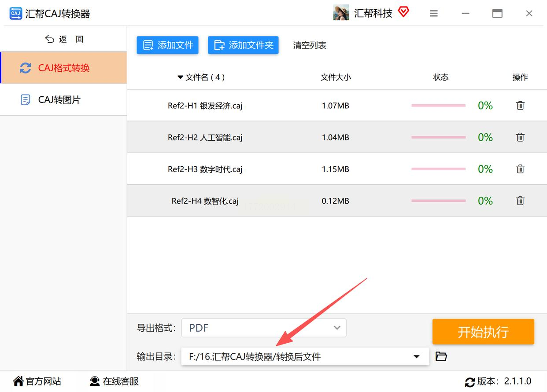Go back with 返回
Viewport: 547px width, 392px height.
point(64,39)
